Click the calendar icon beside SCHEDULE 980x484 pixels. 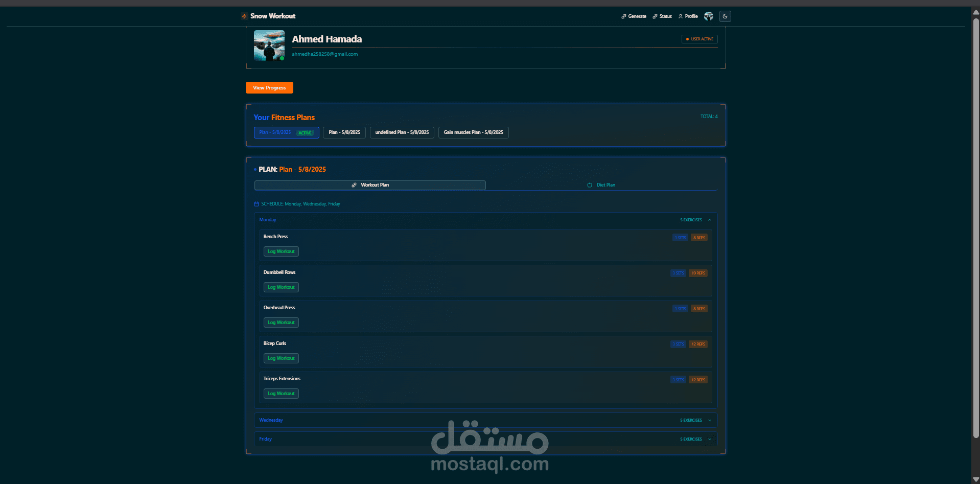[x=256, y=203]
